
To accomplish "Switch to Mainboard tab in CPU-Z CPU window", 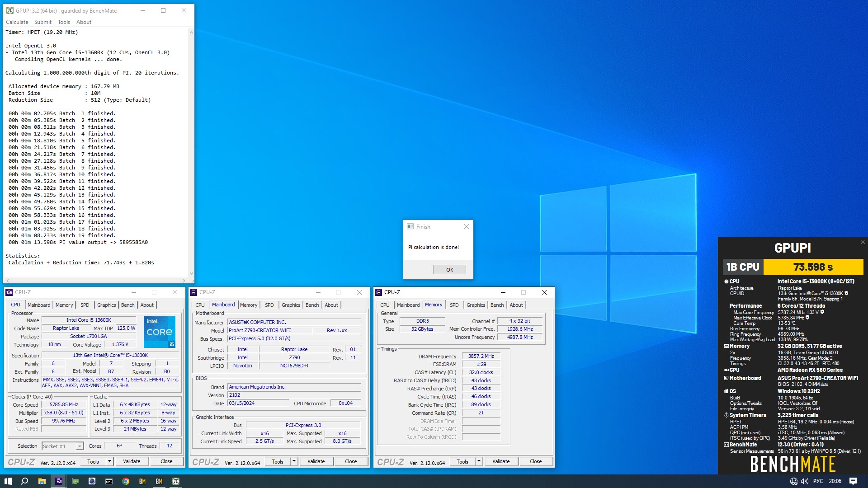I will click(39, 305).
